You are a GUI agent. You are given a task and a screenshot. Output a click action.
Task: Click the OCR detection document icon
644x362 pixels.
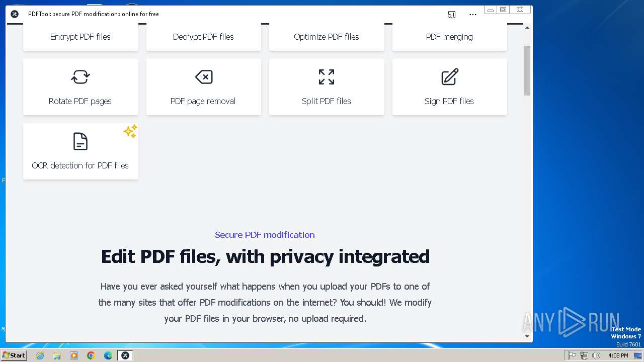pos(80,141)
